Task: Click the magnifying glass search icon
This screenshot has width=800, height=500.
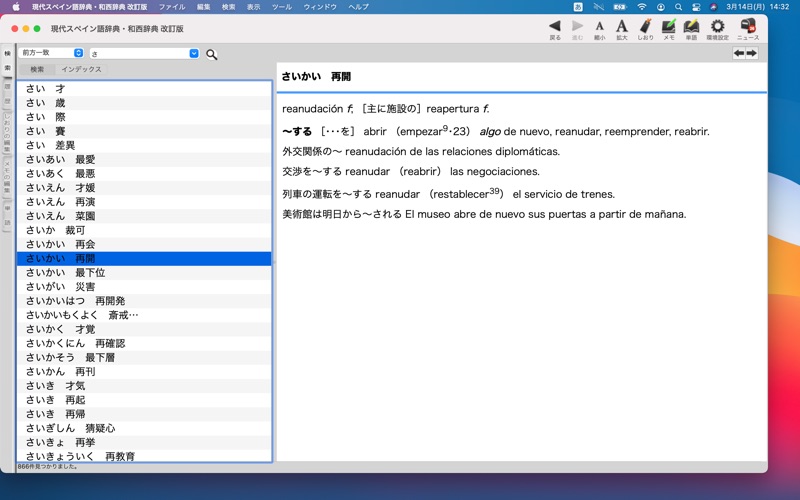Action: pos(212,54)
